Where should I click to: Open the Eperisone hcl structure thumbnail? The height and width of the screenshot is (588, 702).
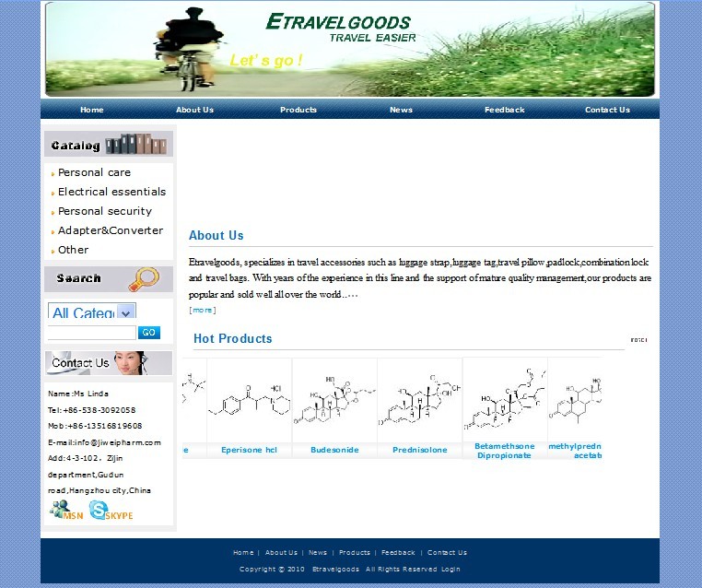click(x=249, y=401)
